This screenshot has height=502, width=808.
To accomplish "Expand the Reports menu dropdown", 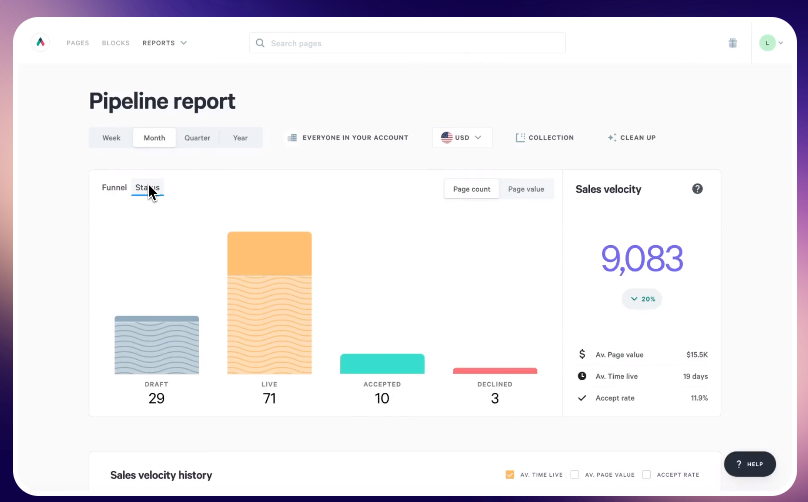I will [x=164, y=43].
